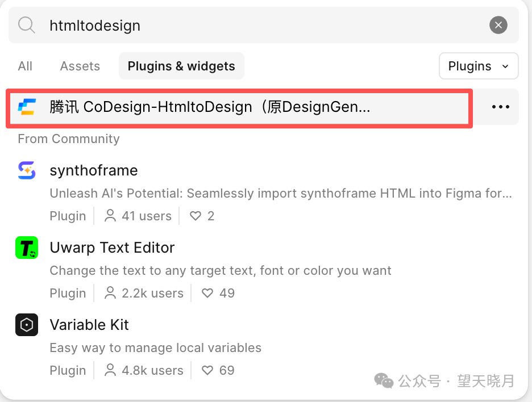Viewport: 532px width, 402px height.
Task: Open the Variable Kit plugin result
Action: coord(89,325)
